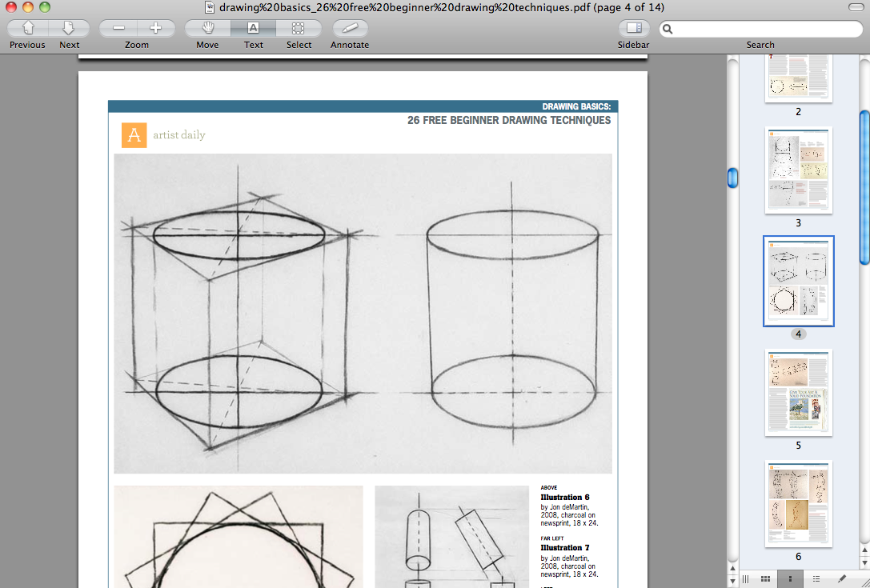Viewport: 870px width, 588px height.
Task: Open the Annotate pencil tool
Action: (350, 28)
